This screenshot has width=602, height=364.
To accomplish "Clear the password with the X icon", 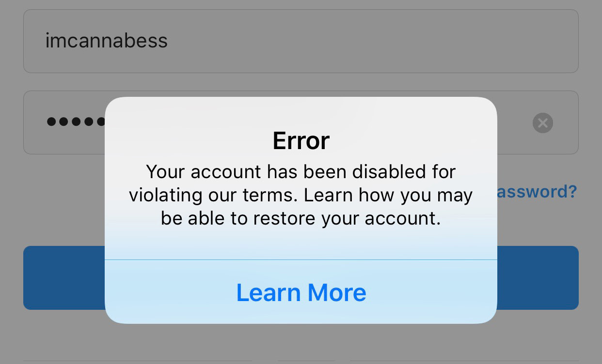I will tap(543, 123).
